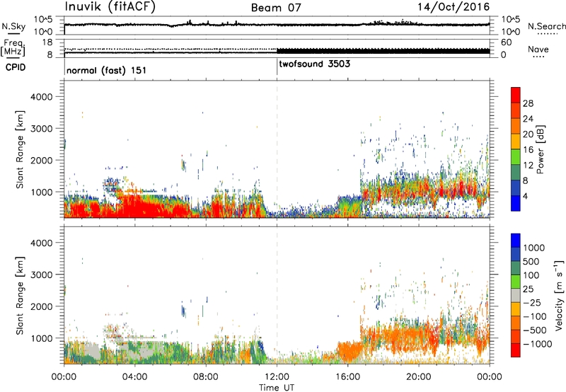Click the date '14/Oct/2016'

pos(454,7)
